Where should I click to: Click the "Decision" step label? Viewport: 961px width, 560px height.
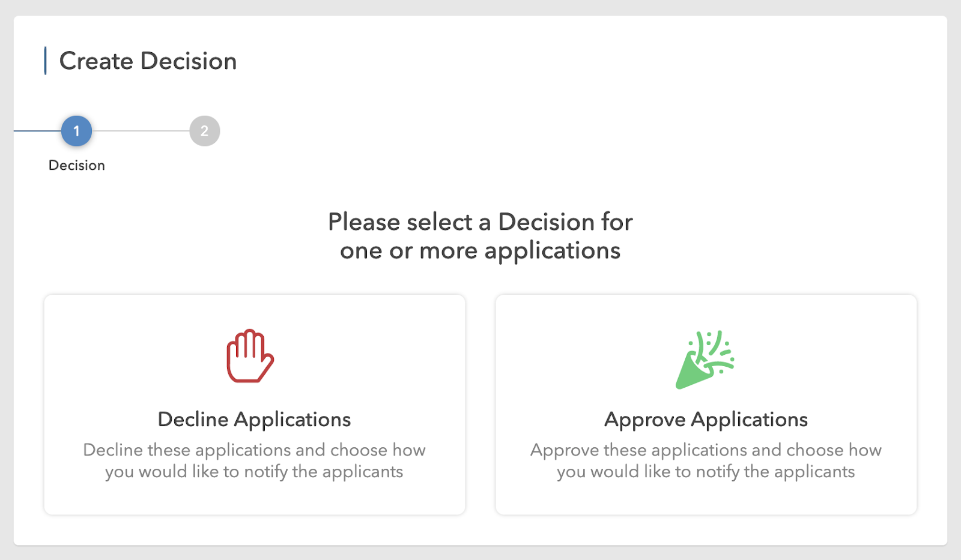click(x=77, y=166)
